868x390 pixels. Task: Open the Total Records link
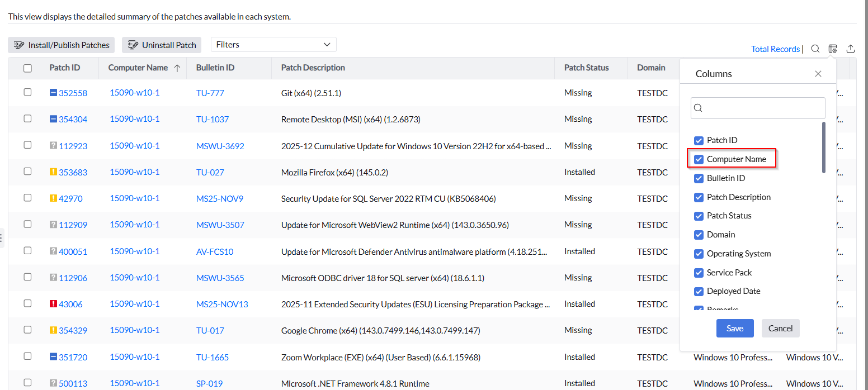(x=775, y=49)
